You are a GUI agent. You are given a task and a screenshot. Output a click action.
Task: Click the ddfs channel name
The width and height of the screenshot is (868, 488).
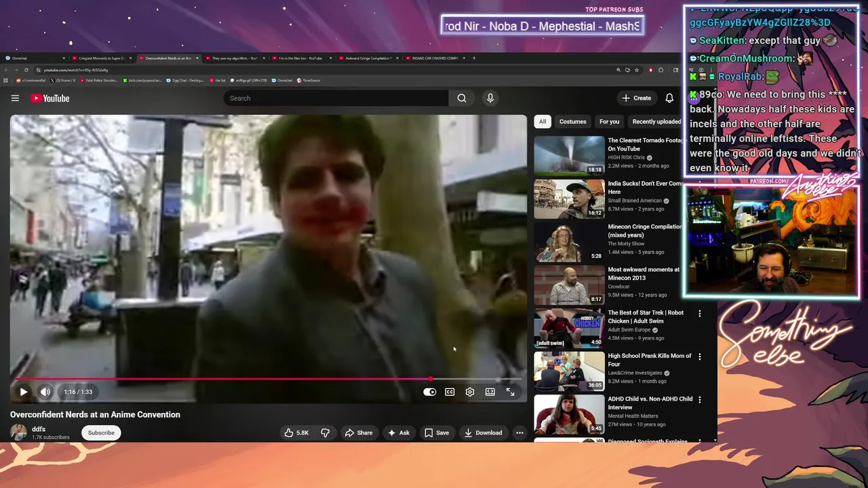tap(39, 429)
